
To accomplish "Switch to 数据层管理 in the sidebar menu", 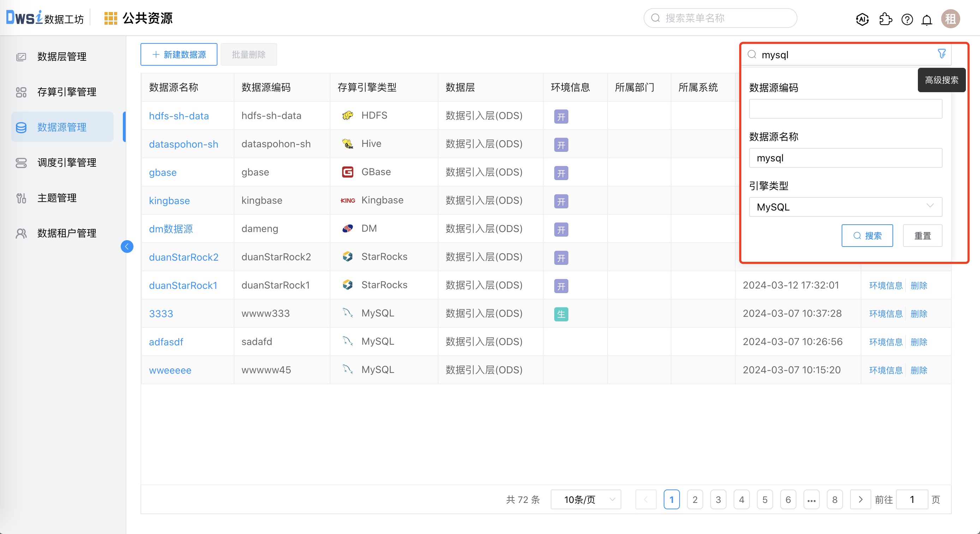I will pyautogui.click(x=61, y=56).
